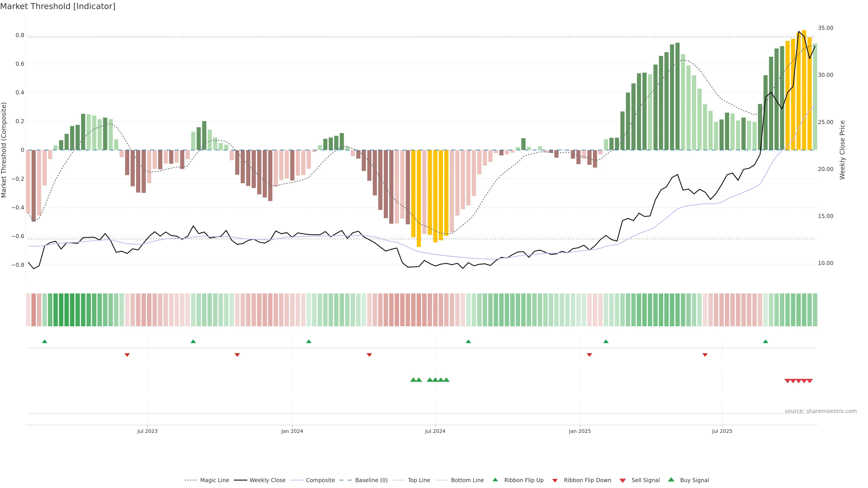Click the Top Line legend entry
The width and height of the screenshot is (868, 488).
(x=419, y=480)
